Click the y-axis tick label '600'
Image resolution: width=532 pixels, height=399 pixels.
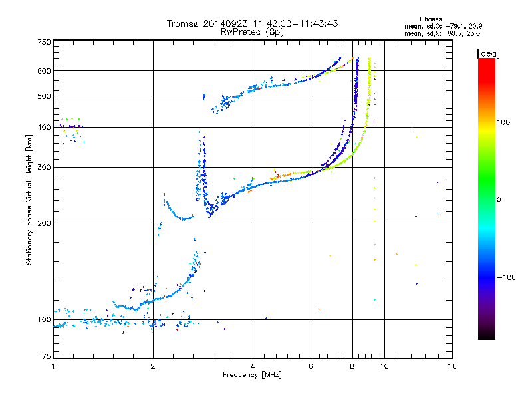click(44, 71)
